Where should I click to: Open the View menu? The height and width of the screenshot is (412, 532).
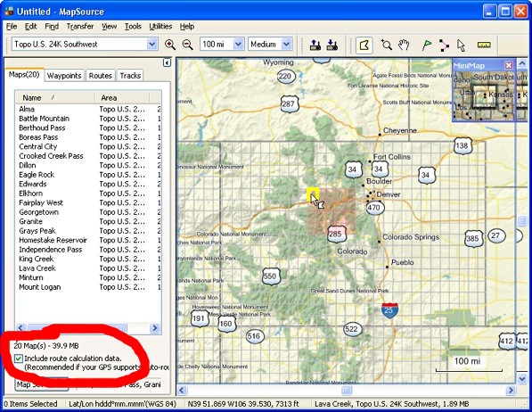(x=110, y=27)
